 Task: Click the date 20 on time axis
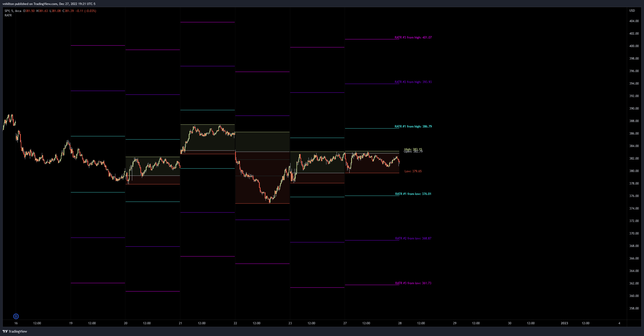pos(126,323)
